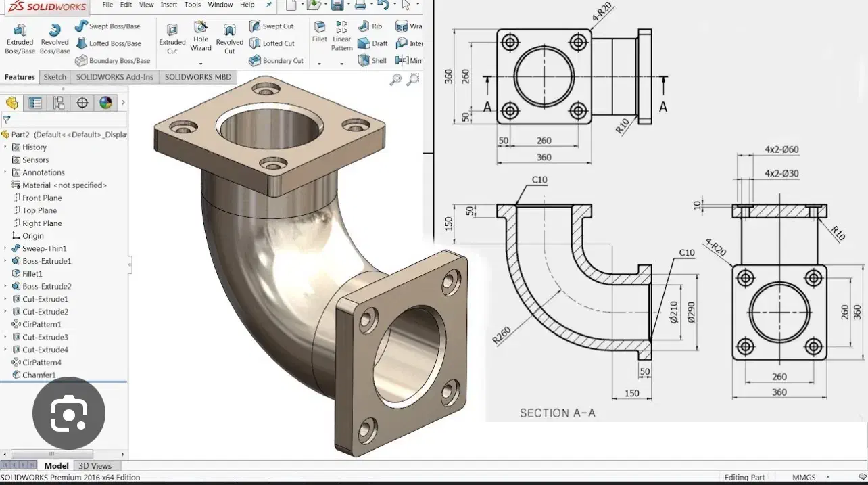
Task: Click the Google Lens camera button
Action: tap(69, 413)
